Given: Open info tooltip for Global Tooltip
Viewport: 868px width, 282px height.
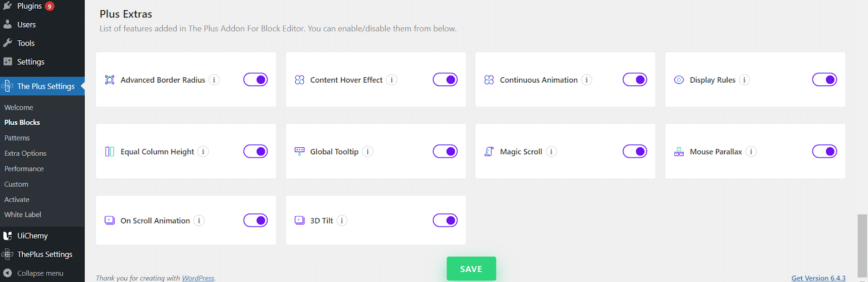Looking at the screenshot, I should tap(367, 152).
